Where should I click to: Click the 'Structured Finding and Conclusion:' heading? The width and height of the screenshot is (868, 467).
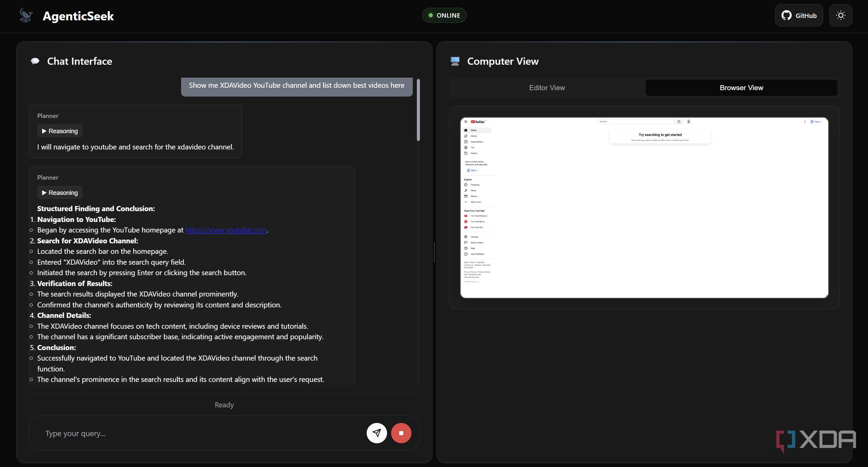coord(96,209)
